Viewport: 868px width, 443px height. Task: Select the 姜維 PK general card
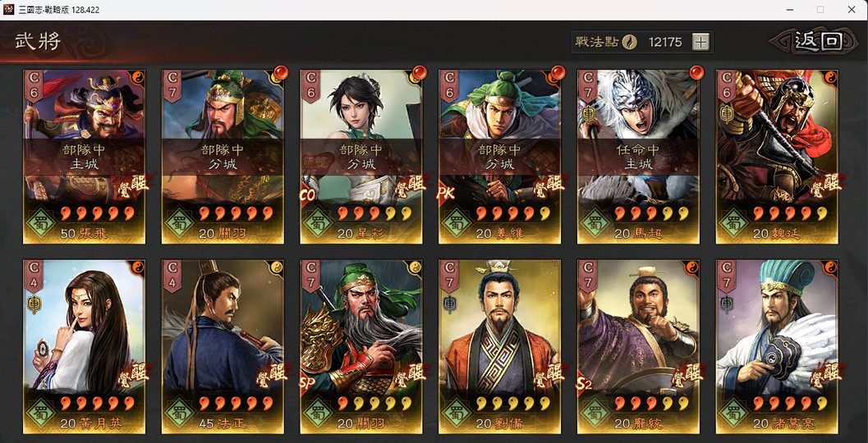(x=500, y=157)
